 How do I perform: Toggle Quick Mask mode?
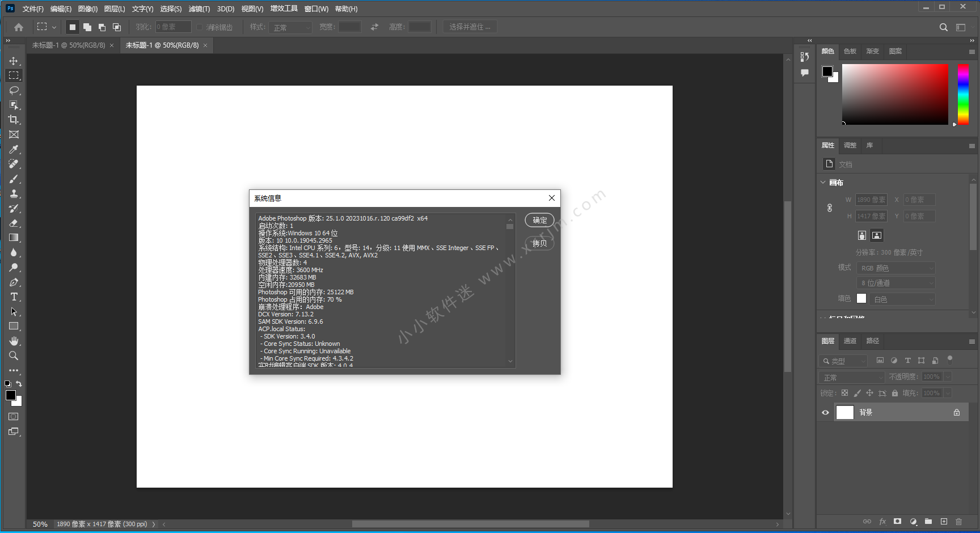(x=14, y=417)
